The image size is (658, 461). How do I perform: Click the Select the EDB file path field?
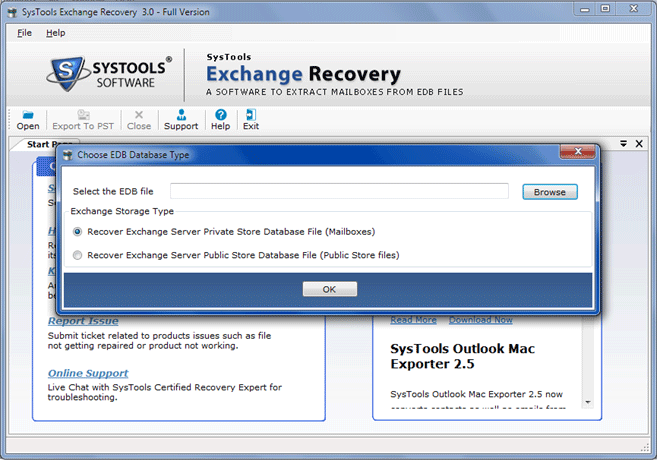coord(339,191)
